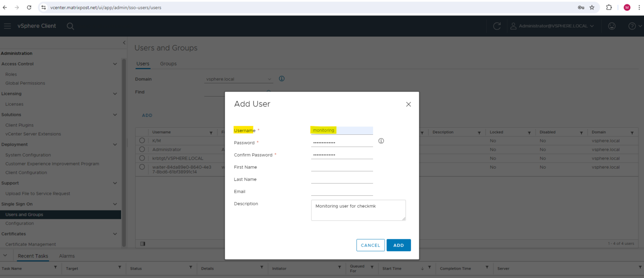Open the feedback smiley icon
644x278 pixels.
coord(612,26)
